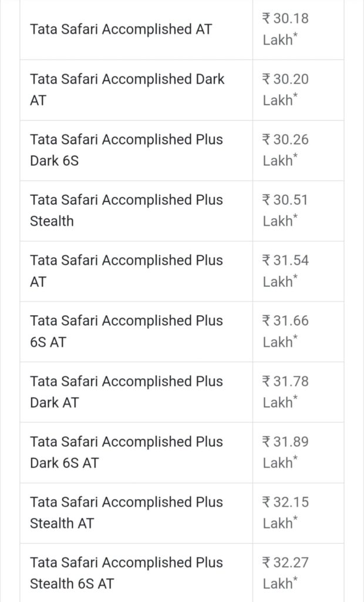Select Tata Safari Accomplished Plus 6S AT
The height and width of the screenshot is (602, 364).
click(126, 331)
